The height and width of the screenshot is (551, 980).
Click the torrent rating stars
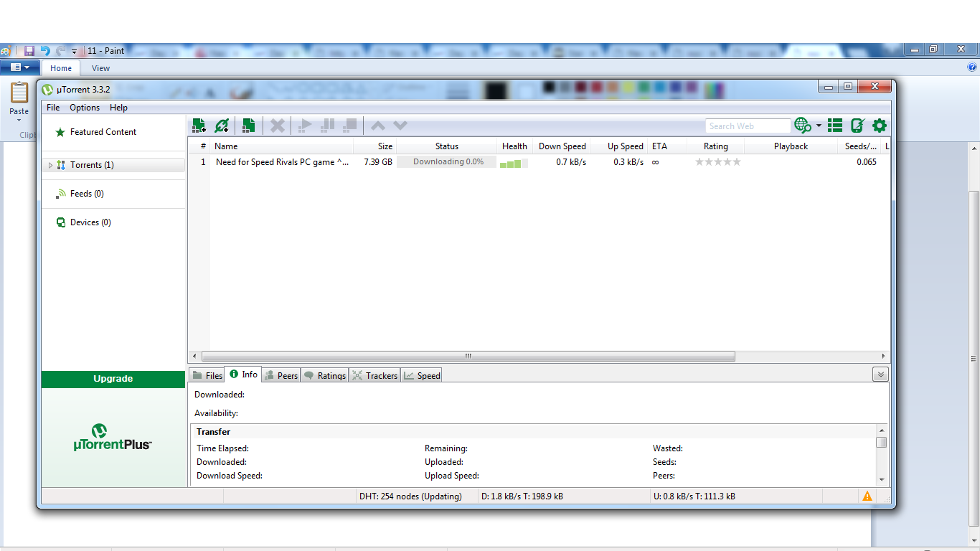click(717, 162)
